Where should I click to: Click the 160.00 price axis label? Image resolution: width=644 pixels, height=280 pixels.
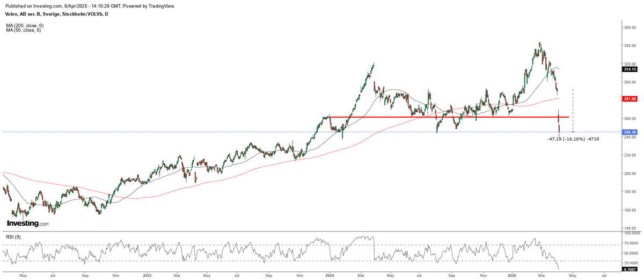[630, 210]
